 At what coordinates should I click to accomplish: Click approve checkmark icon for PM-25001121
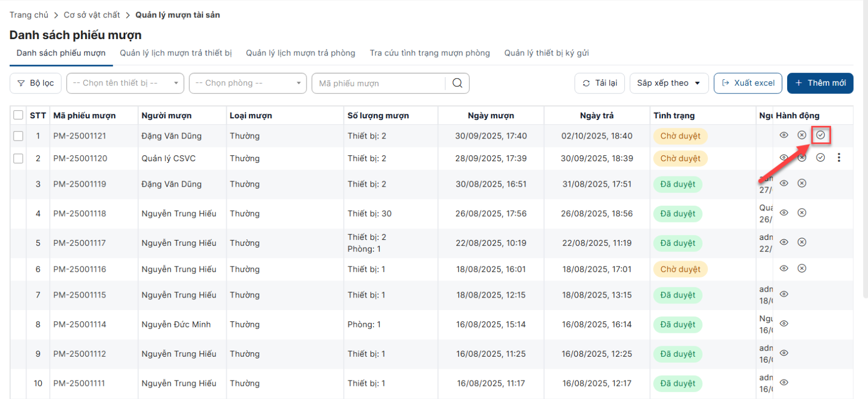pyautogui.click(x=820, y=135)
